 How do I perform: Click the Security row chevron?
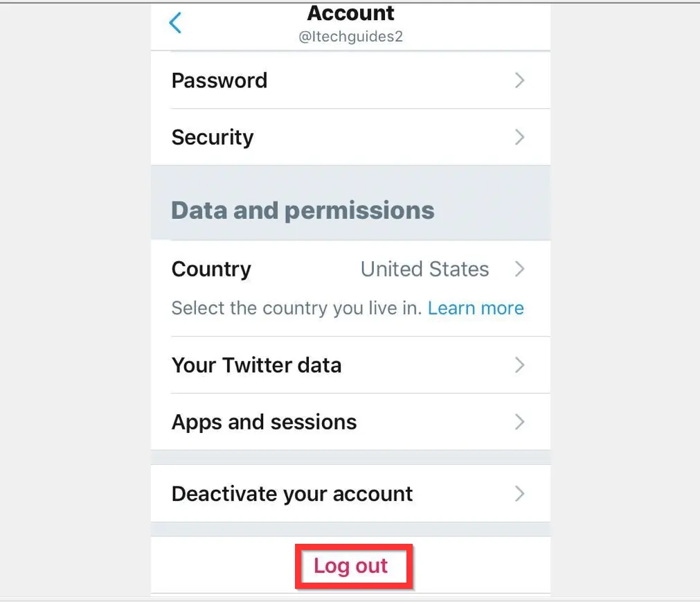[520, 137]
